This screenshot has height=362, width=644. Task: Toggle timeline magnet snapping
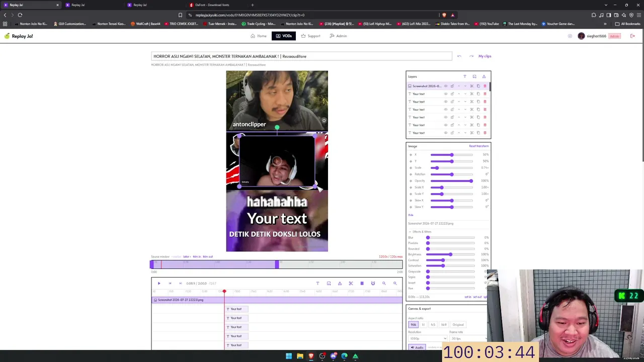tap(373, 284)
